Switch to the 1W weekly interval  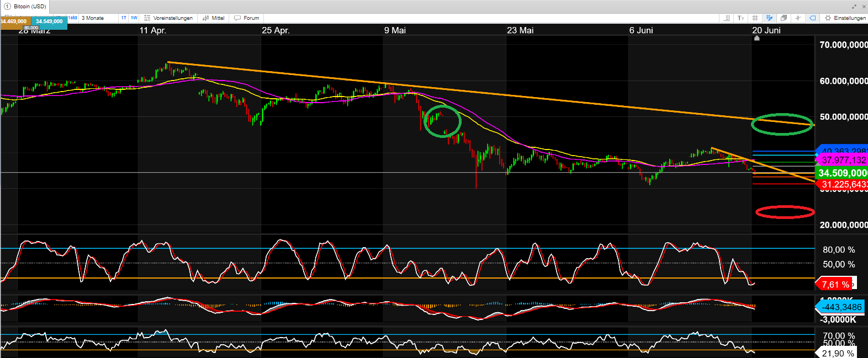(134, 18)
